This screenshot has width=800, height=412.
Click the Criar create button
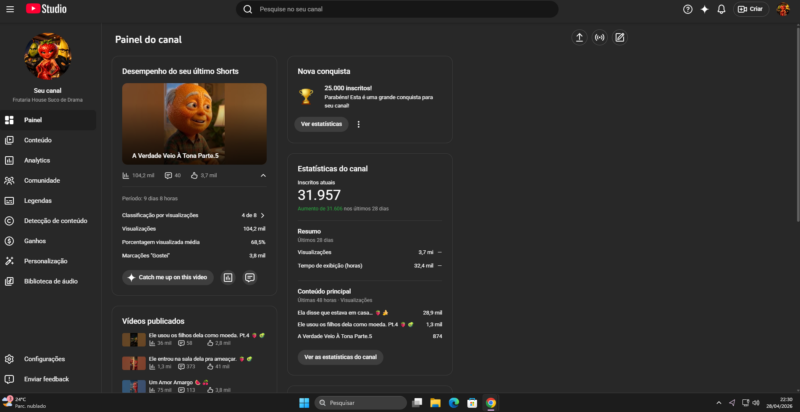pyautogui.click(x=751, y=9)
